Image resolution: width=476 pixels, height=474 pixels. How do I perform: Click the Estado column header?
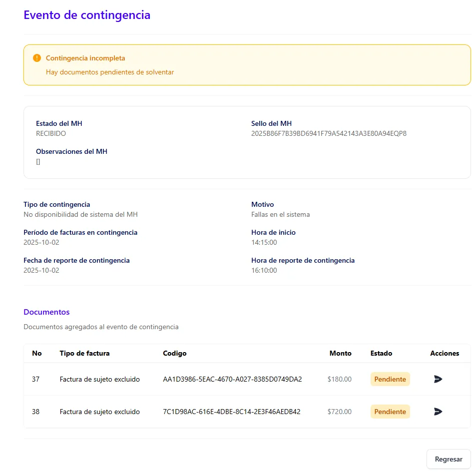point(381,353)
